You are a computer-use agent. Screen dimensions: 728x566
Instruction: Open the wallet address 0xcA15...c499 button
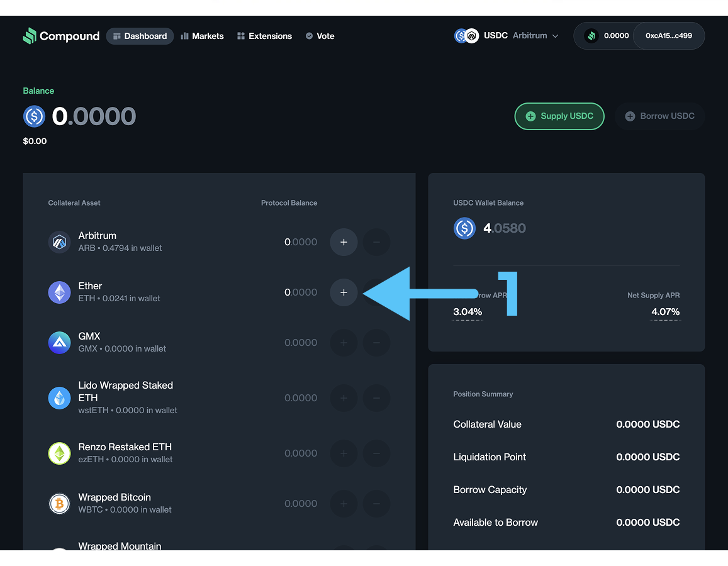click(668, 36)
